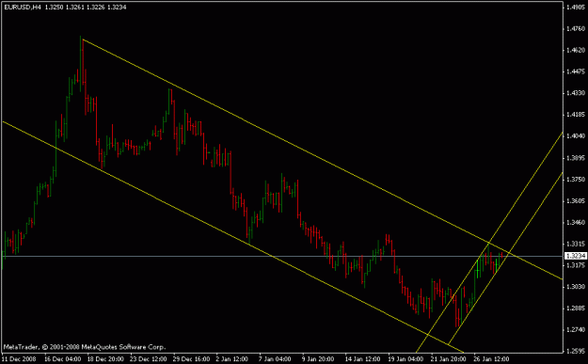Click the 29 Dec 16:00 time label
The height and width of the screenshot is (364, 588).
pyautogui.click(x=192, y=359)
